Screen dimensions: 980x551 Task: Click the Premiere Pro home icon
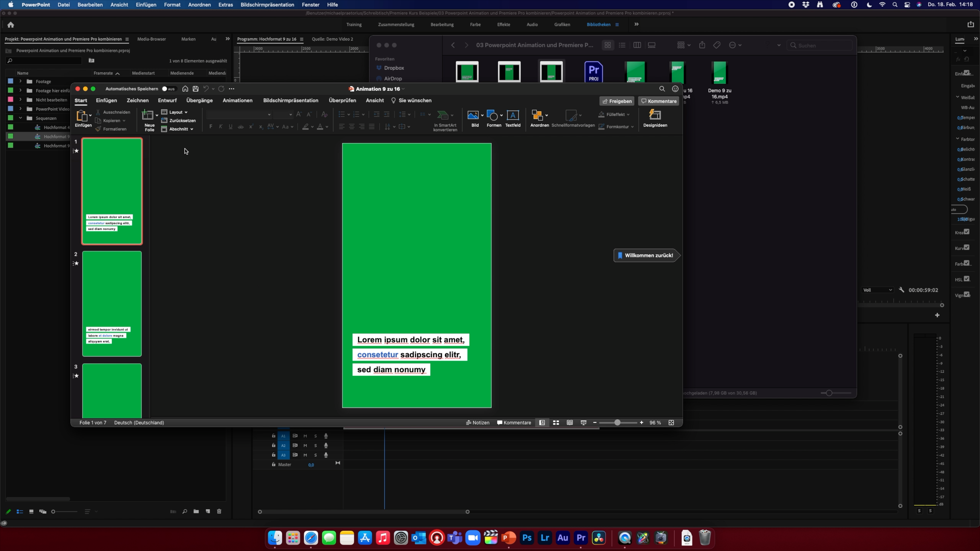point(11,25)
